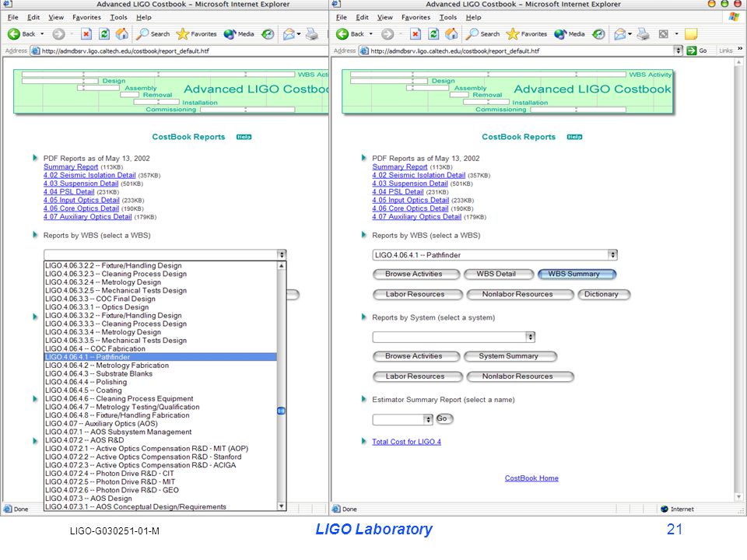Click Forward arrow in right browser window
Image resolution: width=747 pixels, height=560 pixels.
coord(388,33)
